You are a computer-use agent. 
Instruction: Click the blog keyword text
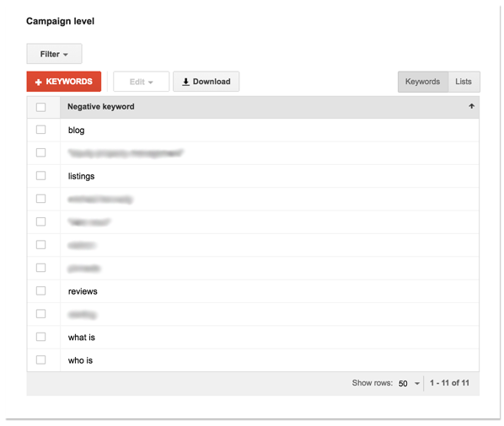[x=76, y=130]
